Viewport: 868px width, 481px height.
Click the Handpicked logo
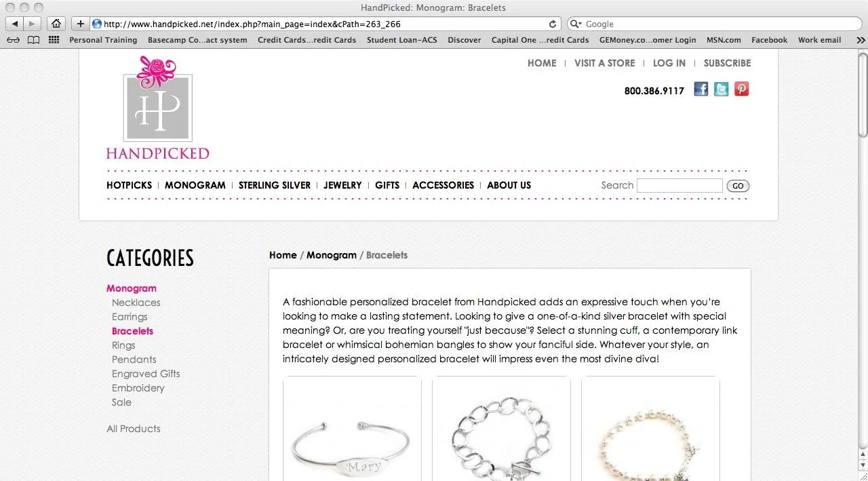(157, 108)
